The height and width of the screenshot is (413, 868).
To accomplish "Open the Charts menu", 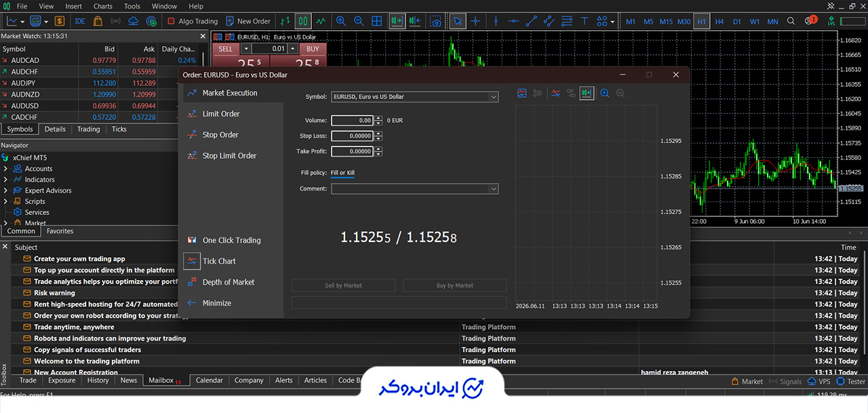I will tap(103, 6).
